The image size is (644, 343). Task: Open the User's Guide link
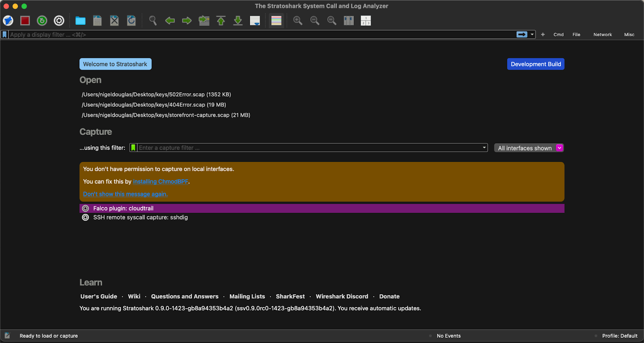[x=99, y=296]
